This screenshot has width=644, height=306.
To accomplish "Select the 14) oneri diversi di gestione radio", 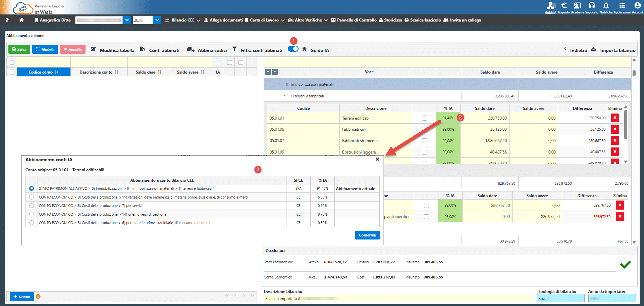I will pyautogui.click(x=32, y=214).
